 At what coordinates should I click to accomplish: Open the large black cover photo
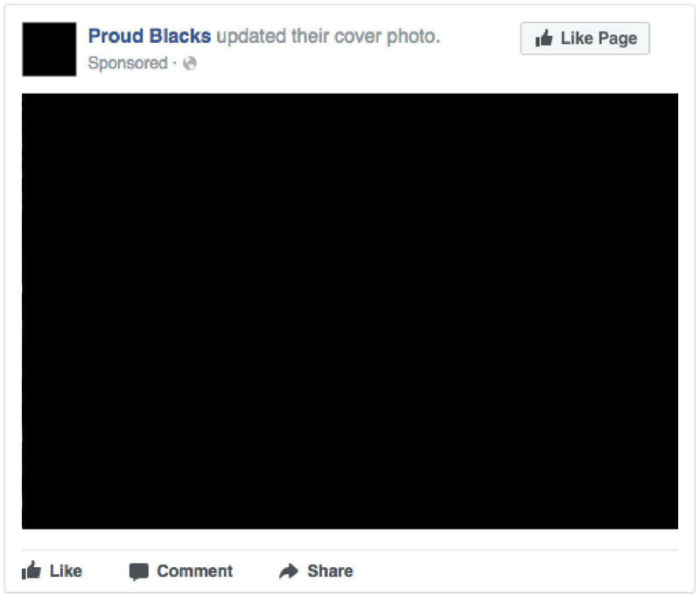350,312
